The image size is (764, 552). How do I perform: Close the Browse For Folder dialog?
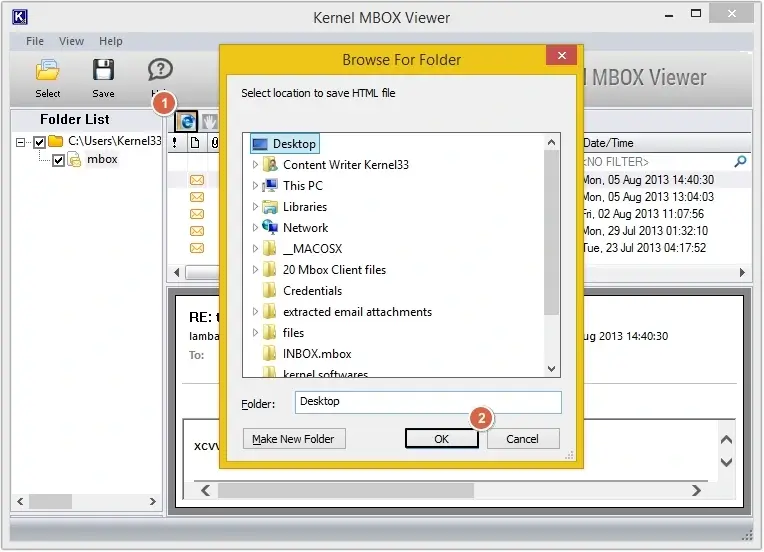point(561,56)
